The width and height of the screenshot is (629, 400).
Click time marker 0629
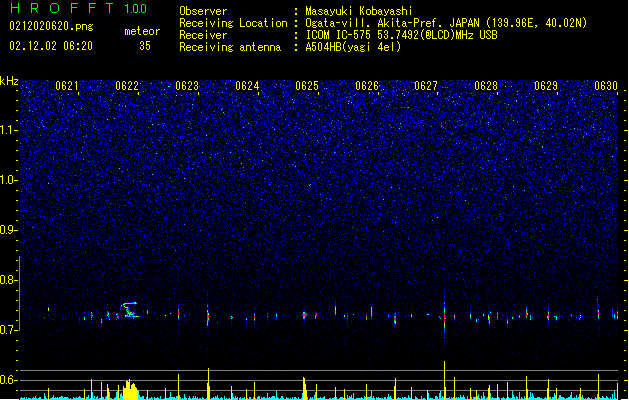(x=546, y=86)
